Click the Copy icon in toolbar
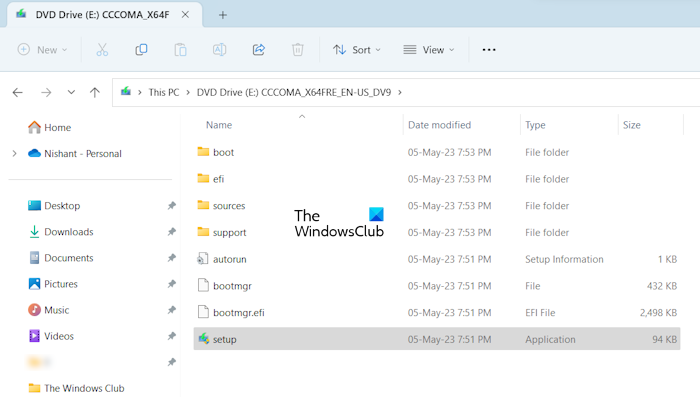 click(141, 50)
